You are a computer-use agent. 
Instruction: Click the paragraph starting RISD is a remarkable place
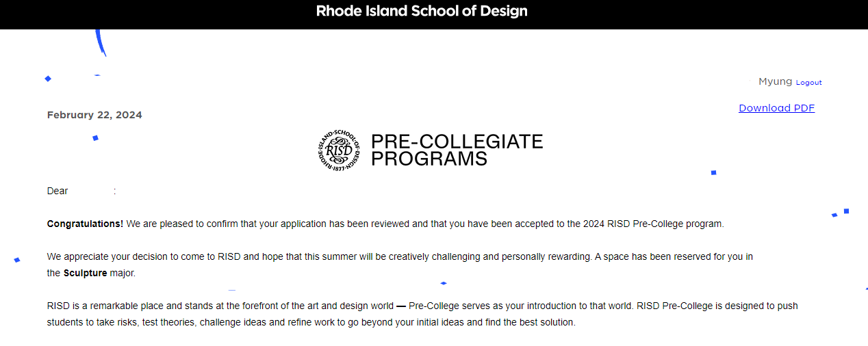click(422, 306)
